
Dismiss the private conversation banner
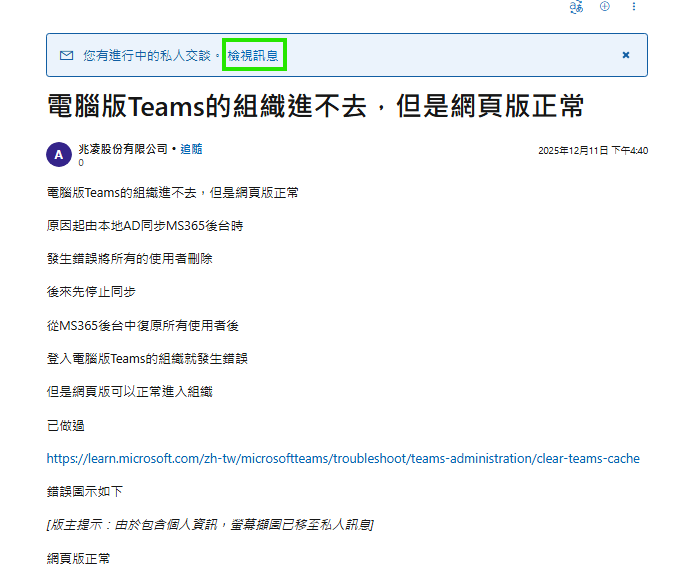[625, 55]
